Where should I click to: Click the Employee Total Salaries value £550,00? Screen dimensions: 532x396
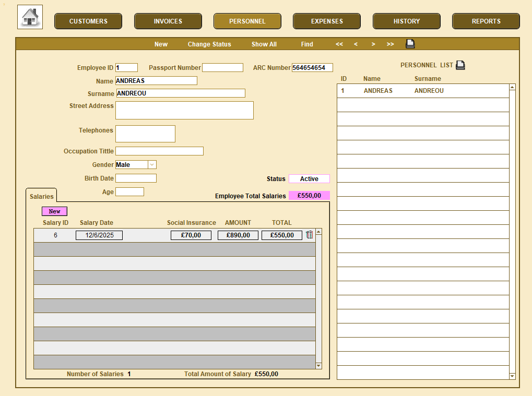click(x=309, y=195)
